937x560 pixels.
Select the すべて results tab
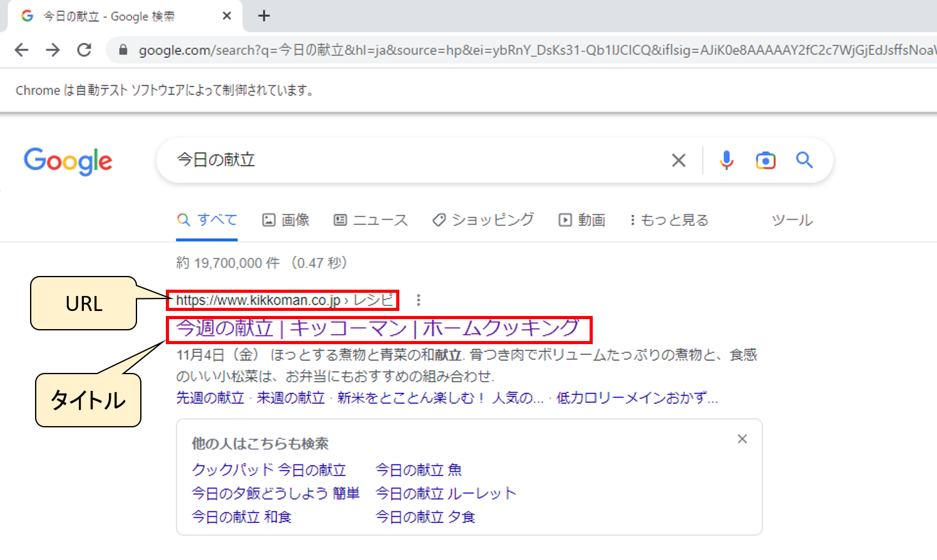207,220
